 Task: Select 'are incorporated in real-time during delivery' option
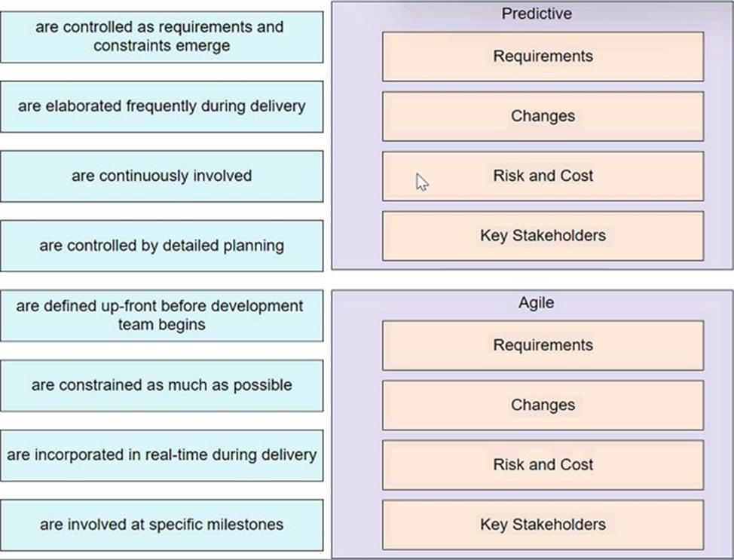(x=161, y=455)
